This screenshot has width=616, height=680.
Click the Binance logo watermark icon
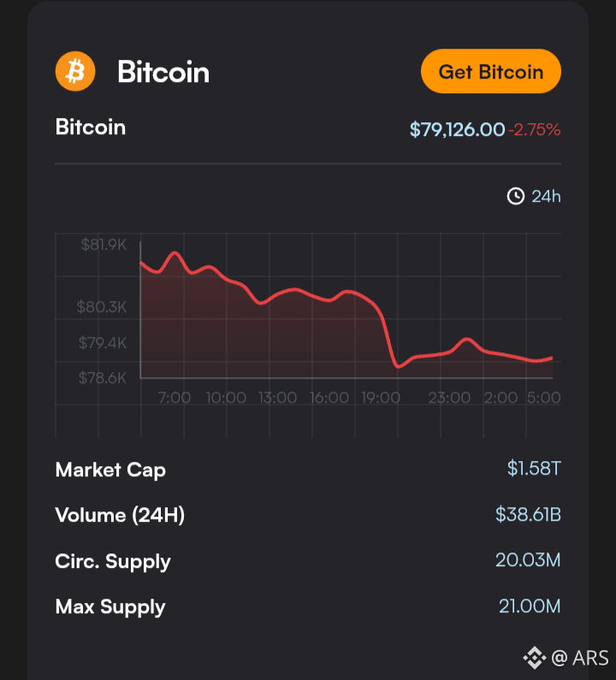(535, 658)
